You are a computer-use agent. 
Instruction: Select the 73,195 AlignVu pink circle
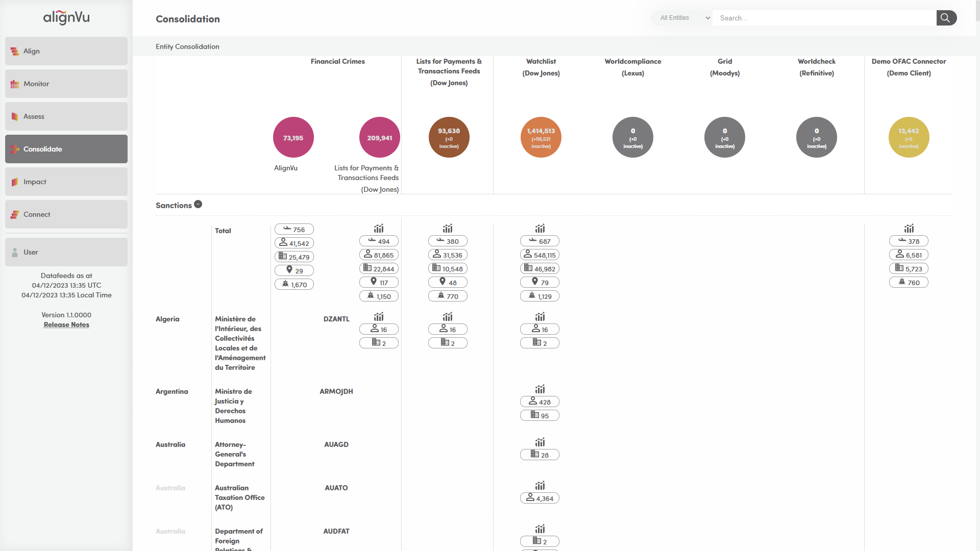point(293,138)
